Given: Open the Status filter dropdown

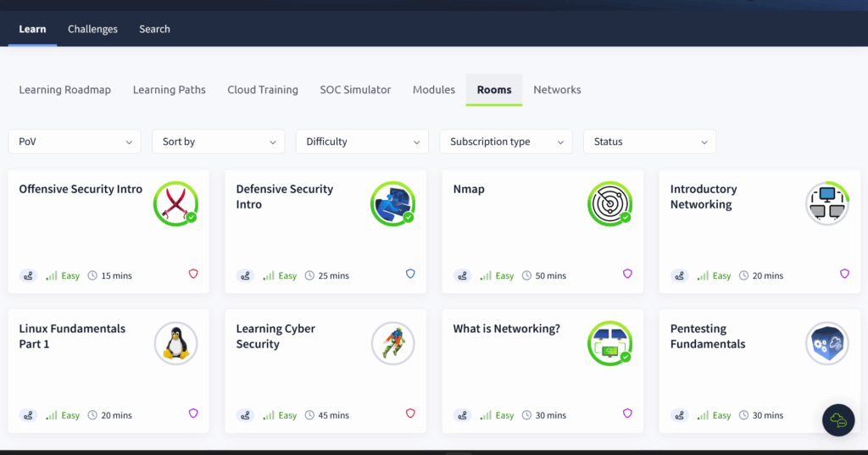Looking at the screenshot, I should click(x=650, y=141).
